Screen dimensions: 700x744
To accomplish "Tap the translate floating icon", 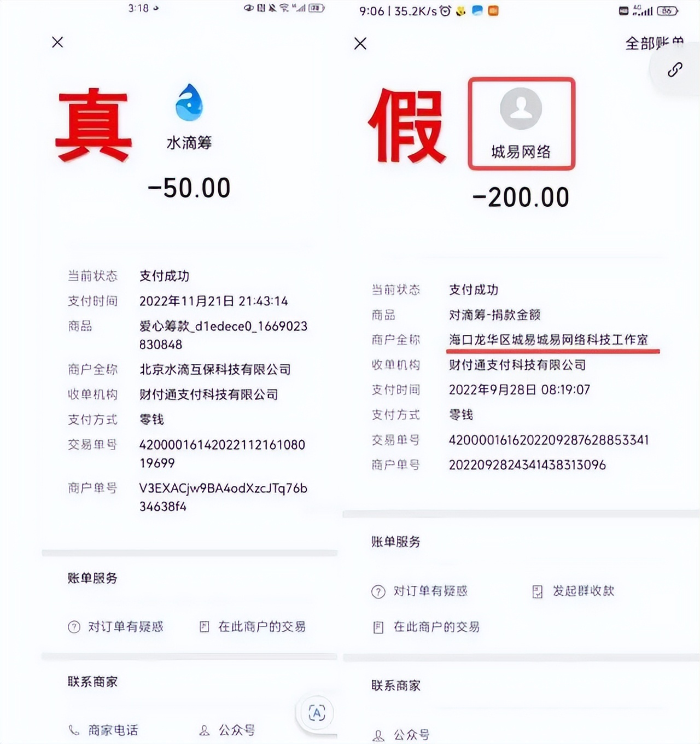I will (317, 712).
